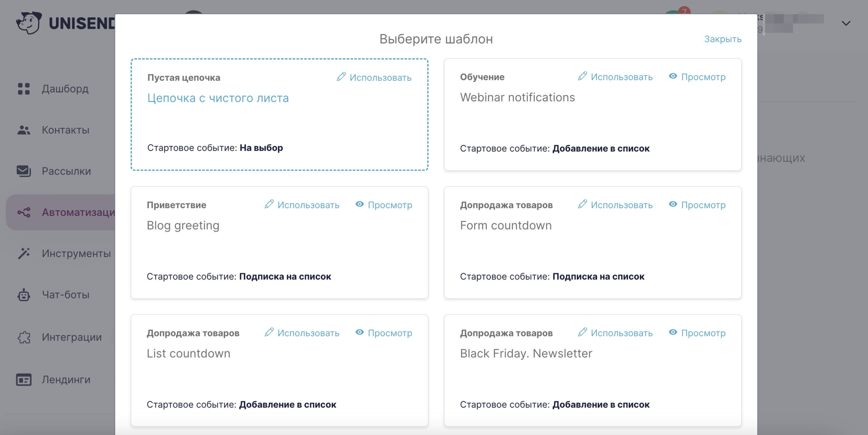The image size is (868, 435).
Task: Click eye icon on Blog greeting card
Action: point(359,204)
